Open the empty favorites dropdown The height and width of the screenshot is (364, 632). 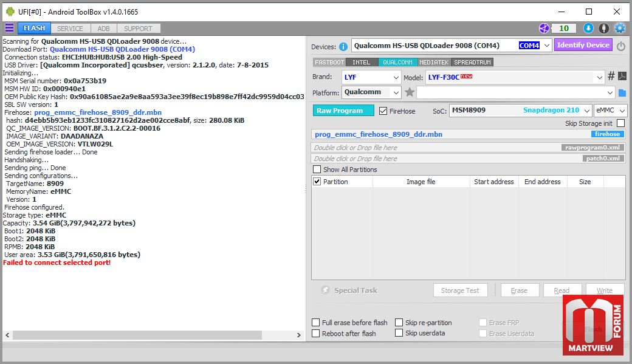point(610,93)
